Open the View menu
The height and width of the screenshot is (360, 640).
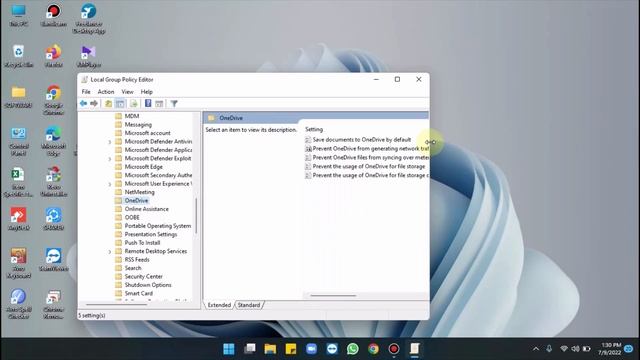tap(127, 92)
